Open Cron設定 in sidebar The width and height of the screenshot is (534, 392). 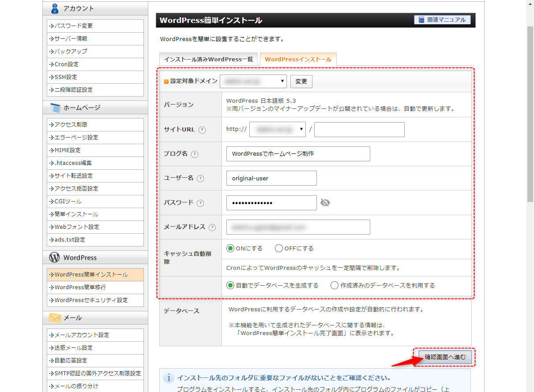point(95,64)
